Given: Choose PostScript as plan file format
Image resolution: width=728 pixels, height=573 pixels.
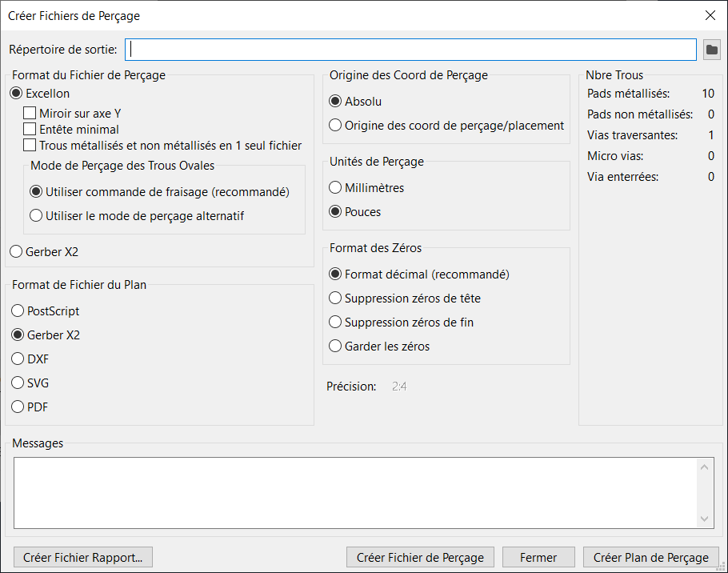Looking at the screenshot, I should click(18, 311).
